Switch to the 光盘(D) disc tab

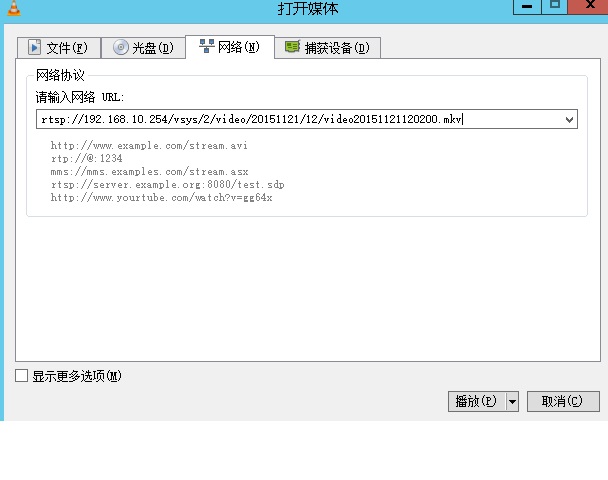[143, 48]
